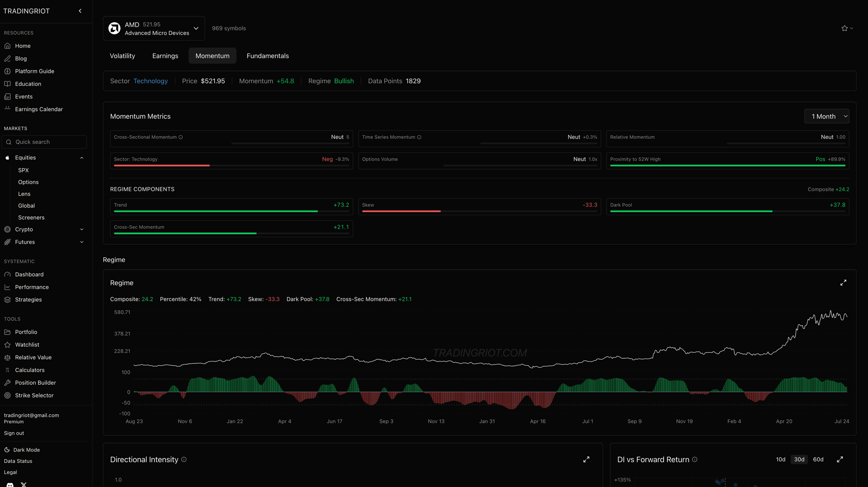Select the 10d forward return period
868x487 pixels.
pyautogui.click(x=780, y=459)
